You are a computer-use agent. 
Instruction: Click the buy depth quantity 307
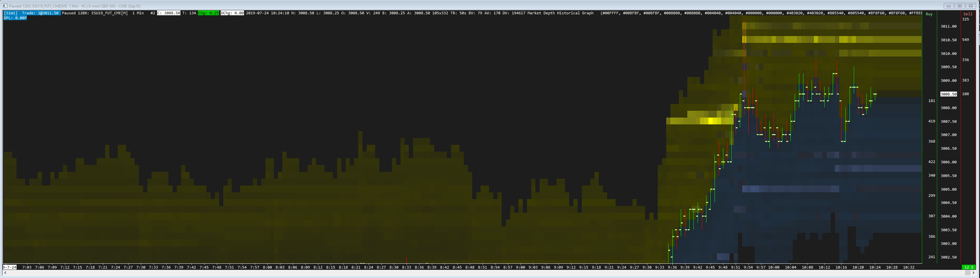tap(932, 216)
